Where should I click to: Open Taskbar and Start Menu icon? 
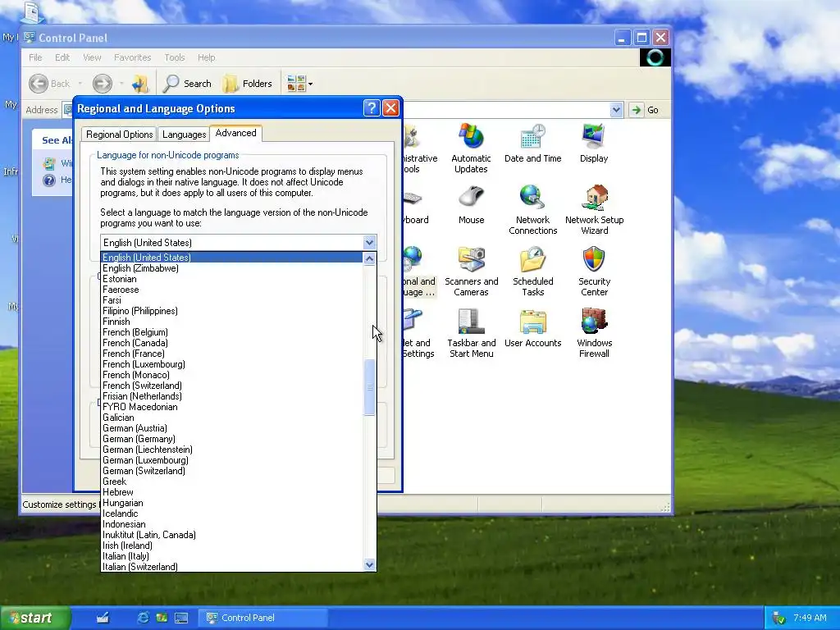pyautogui.click(x=471, y=333)
